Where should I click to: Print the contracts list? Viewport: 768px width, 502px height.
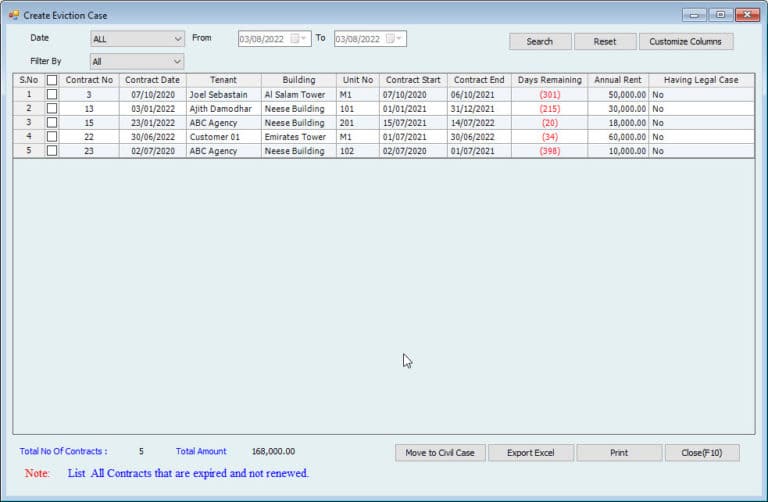pyautogui.click(x=618, y=453)
